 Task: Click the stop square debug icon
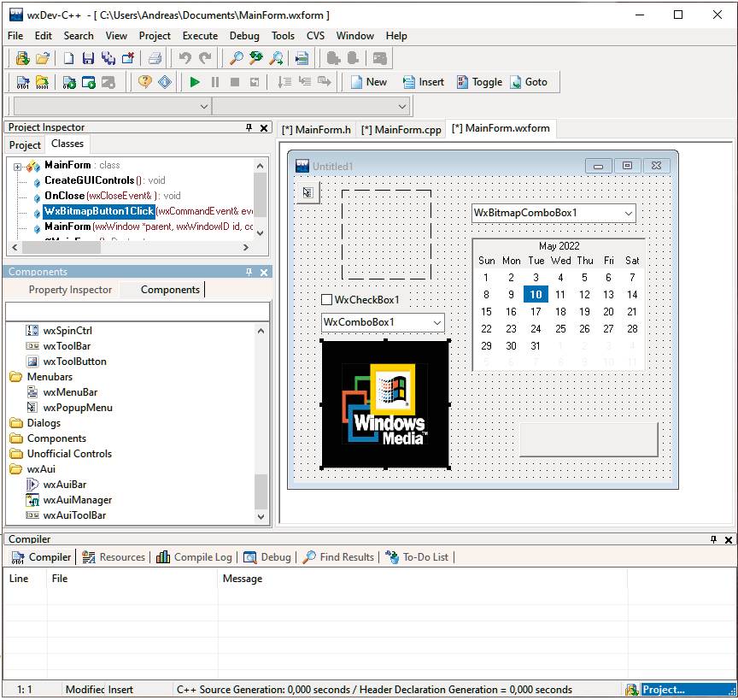pyautogui.click(x=235, y=82)
